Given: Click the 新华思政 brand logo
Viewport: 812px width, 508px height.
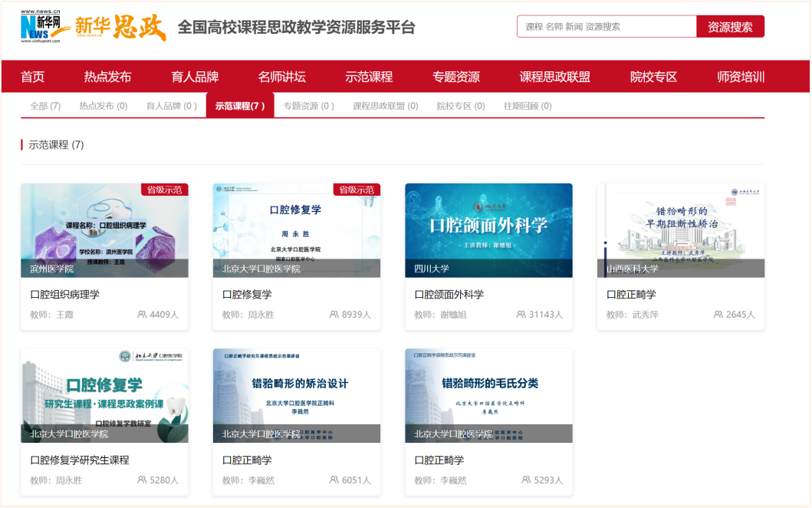Looking at the screenshot, I should coord(120,28).
